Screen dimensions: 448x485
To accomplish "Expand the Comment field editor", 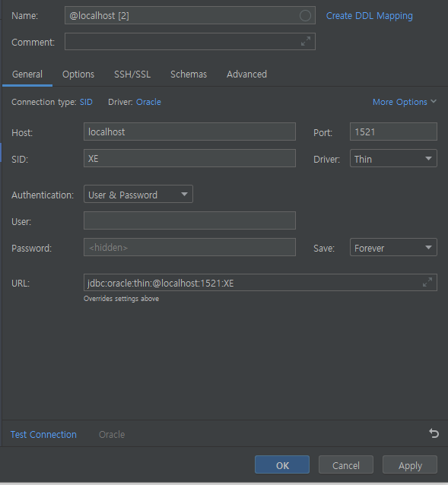I will coord(306,41).
